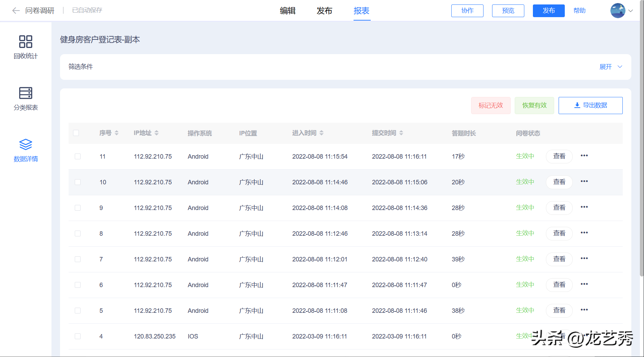Check the checkbox for row 11

[x=78, y=157]
